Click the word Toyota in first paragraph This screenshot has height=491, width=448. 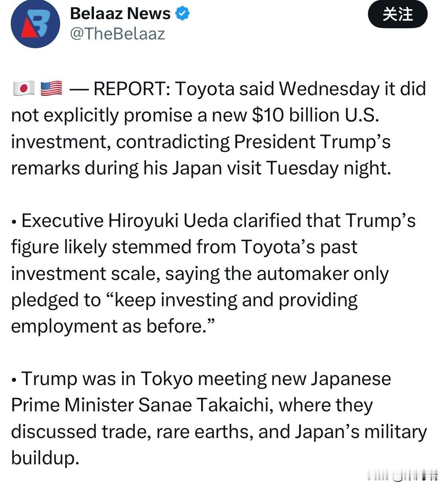pos(204,88)
